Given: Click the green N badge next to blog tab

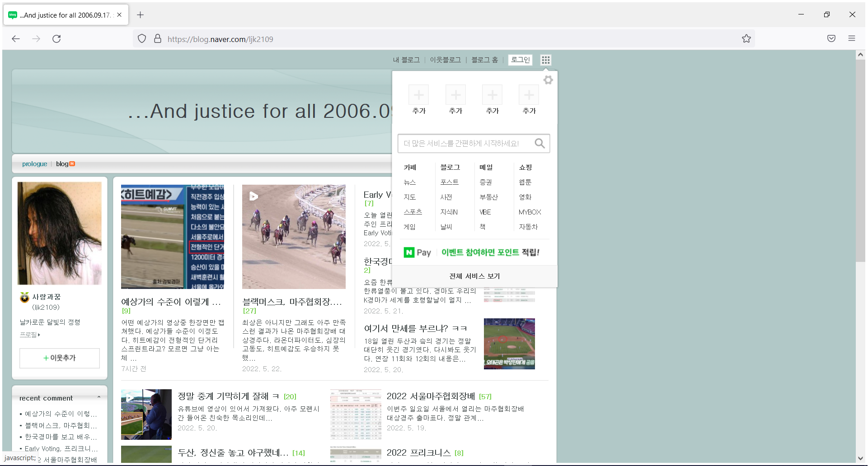Looking at the screenshot, I should click(72, 163).
